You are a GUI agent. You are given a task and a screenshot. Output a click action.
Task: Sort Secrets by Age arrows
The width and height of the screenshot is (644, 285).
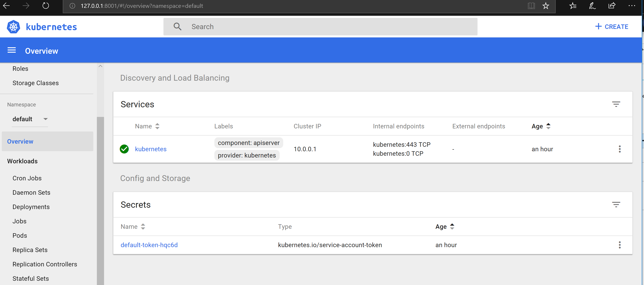click(452, 227)
